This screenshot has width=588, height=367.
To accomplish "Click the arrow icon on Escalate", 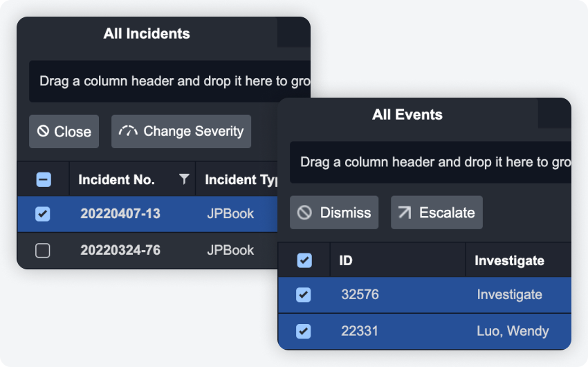I will pyautogui.click(x=404, y=213).
